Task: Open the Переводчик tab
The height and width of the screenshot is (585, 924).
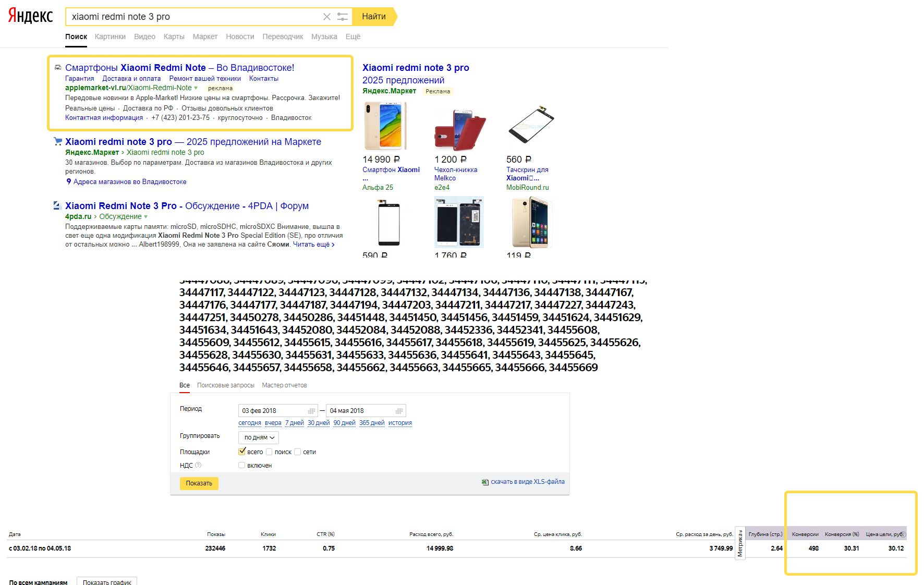Action: [x=283, y=36]
